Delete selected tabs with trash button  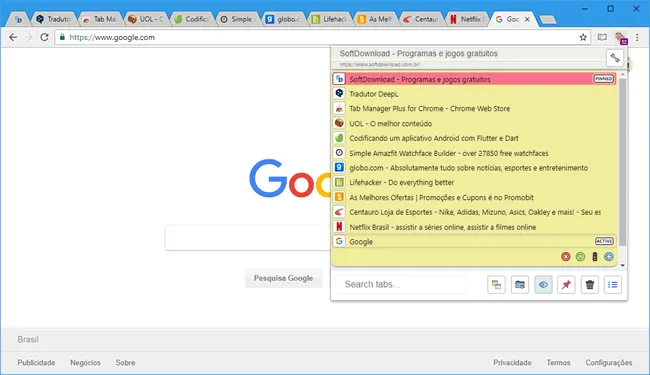[x=589, y=285]
